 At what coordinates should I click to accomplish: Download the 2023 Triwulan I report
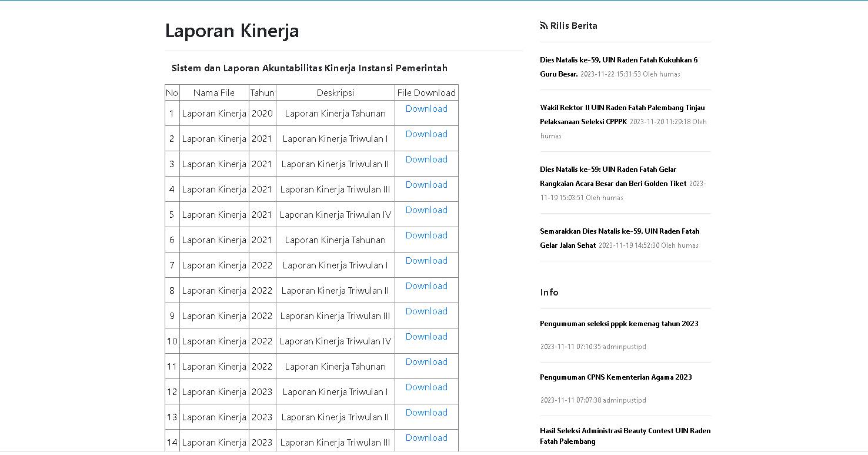click(426, 387)
